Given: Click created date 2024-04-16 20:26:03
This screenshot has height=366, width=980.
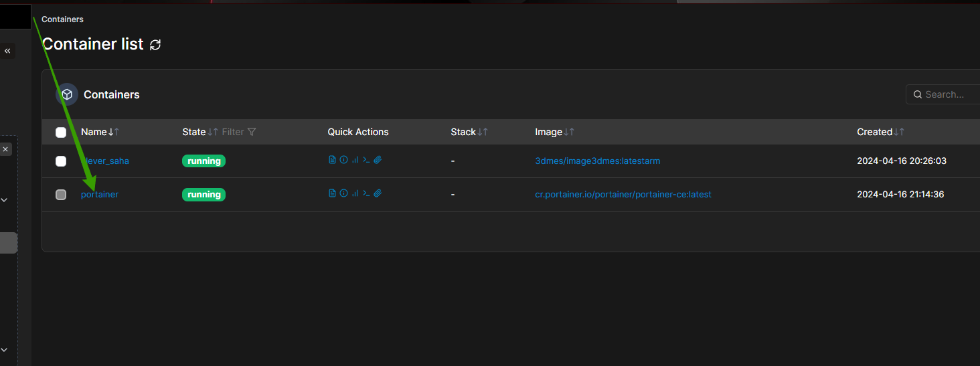Looking at the screenshot, I should click(902, 161).
